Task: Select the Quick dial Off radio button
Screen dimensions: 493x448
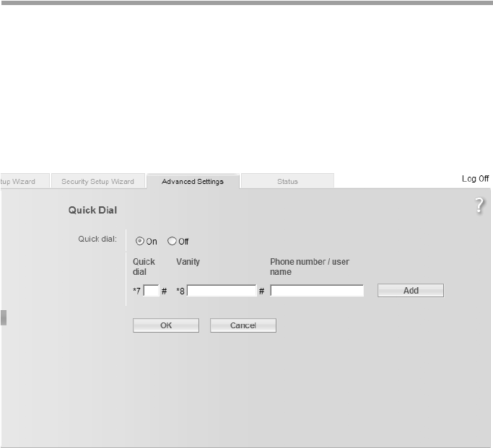Action: pos(172,241)
